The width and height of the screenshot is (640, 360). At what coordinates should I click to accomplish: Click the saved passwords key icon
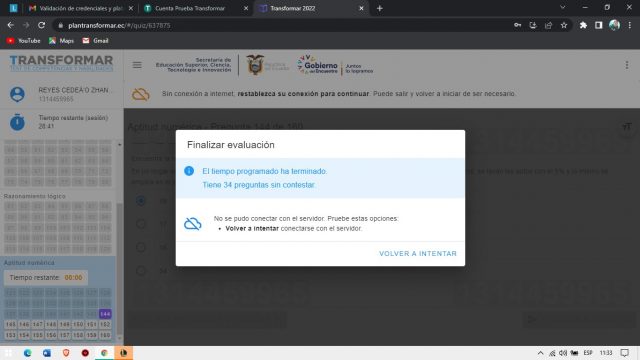click(x=517, y=25)
